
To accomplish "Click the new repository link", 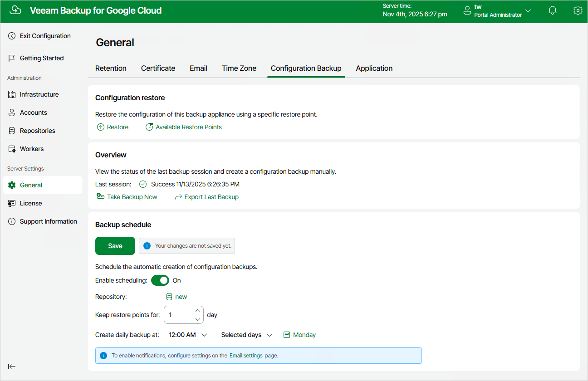I will click(x=181, y=297).
